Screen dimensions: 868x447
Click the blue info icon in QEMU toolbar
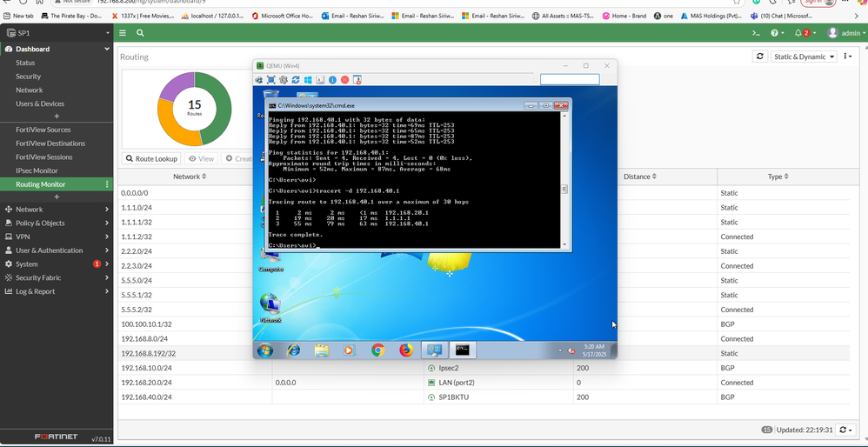click(x=332, y=80)
